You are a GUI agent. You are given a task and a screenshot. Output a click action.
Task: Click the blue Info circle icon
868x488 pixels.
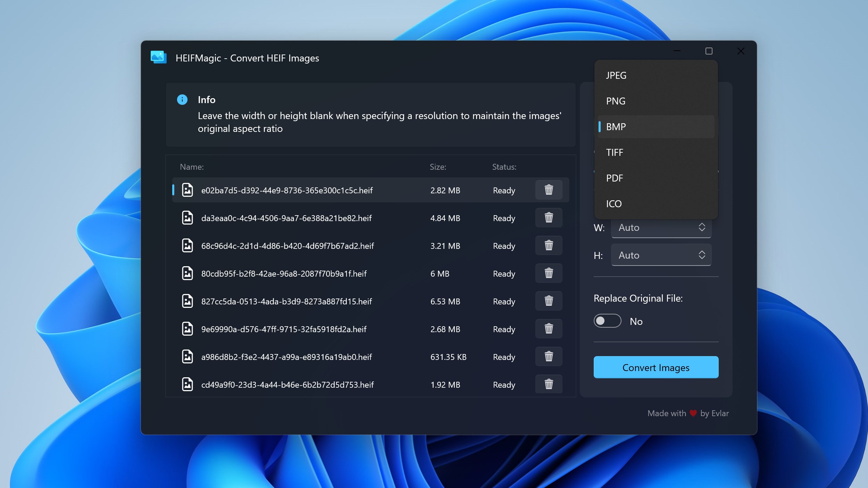click(182, 100)
